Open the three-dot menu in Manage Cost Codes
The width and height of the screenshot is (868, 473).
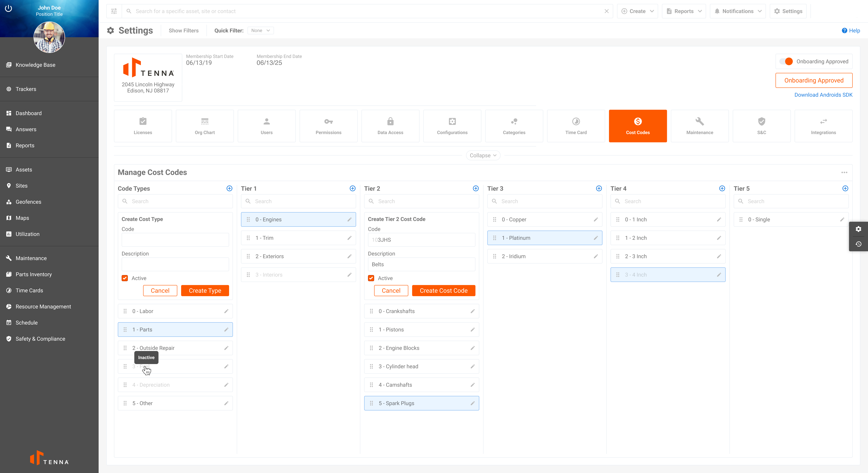tap(844, 172)
